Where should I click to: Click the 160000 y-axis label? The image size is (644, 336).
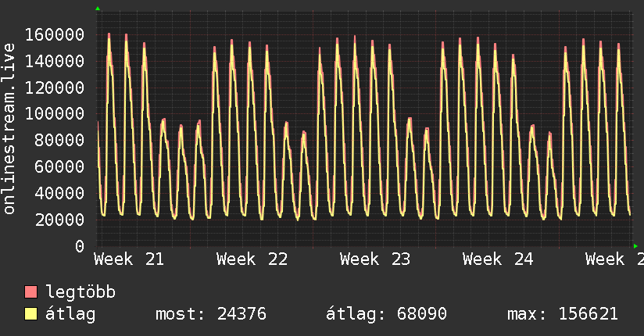tap(55, 34)
